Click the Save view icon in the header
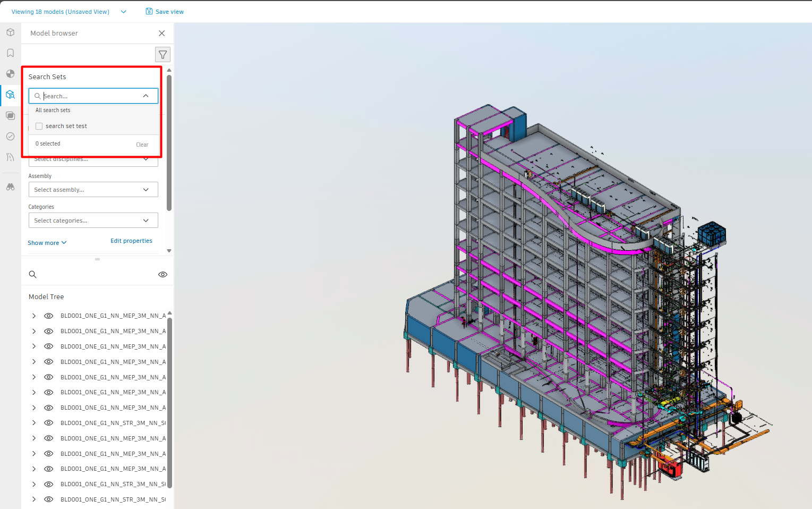812x509 pixels. tap(149, 11)
